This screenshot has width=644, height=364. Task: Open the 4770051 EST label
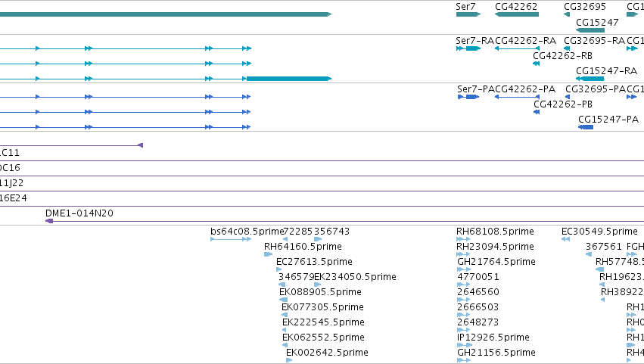pos(478,277)
